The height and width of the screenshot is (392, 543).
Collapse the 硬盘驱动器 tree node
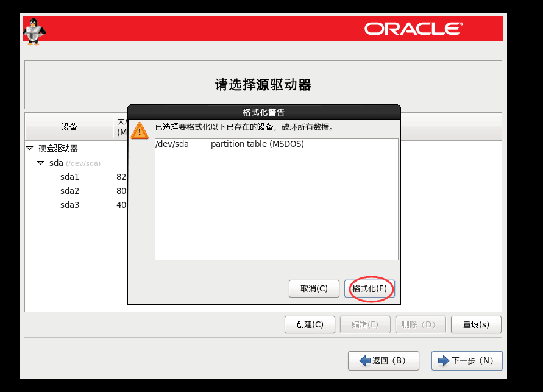[29, 148]
